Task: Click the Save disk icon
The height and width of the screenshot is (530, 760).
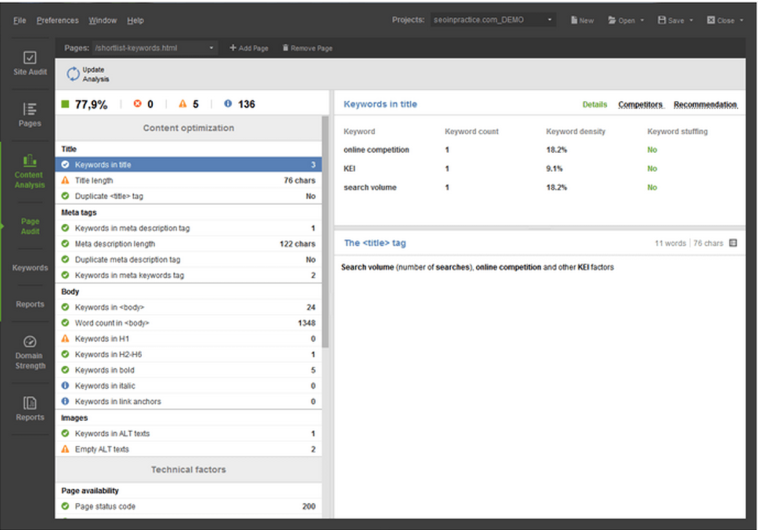Action: click(x=662, y=20)
